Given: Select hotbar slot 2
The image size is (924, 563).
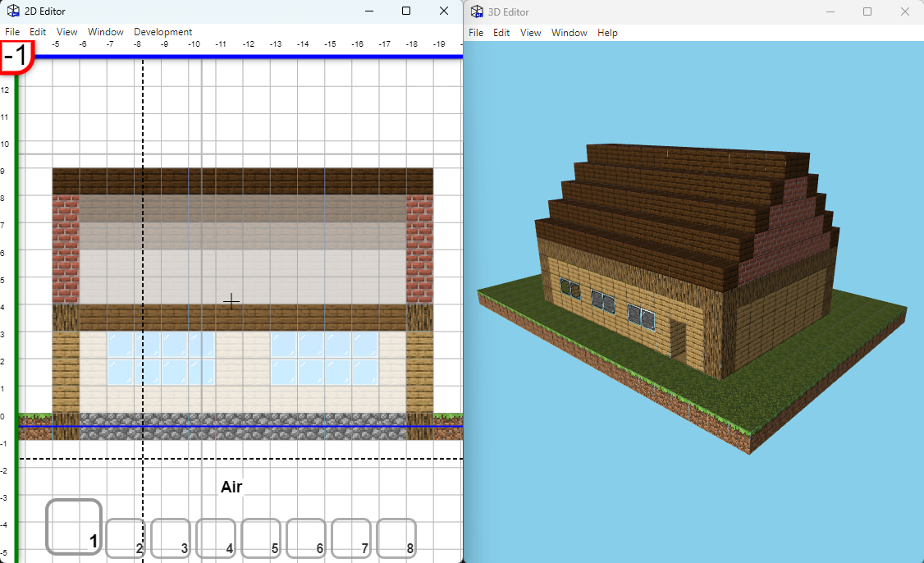Looking at the screenshot, I should (x=125, y=538).
